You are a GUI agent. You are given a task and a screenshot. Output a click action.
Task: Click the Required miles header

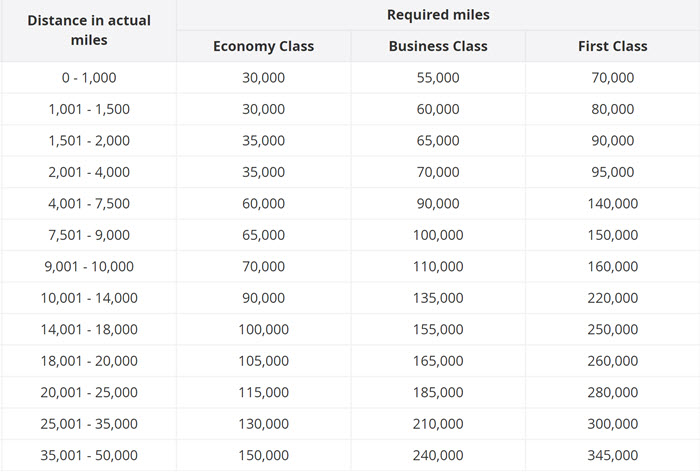[438, 15]
